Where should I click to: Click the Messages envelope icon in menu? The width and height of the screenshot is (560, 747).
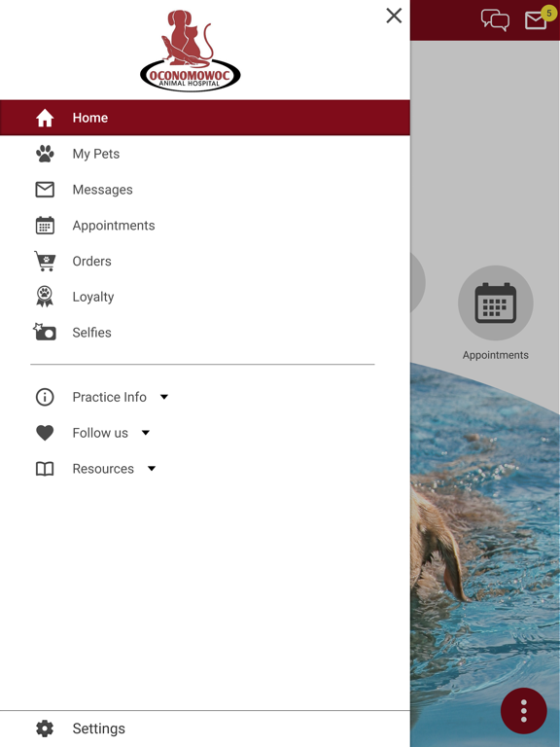pyautogui.click(x=45, y=190)
